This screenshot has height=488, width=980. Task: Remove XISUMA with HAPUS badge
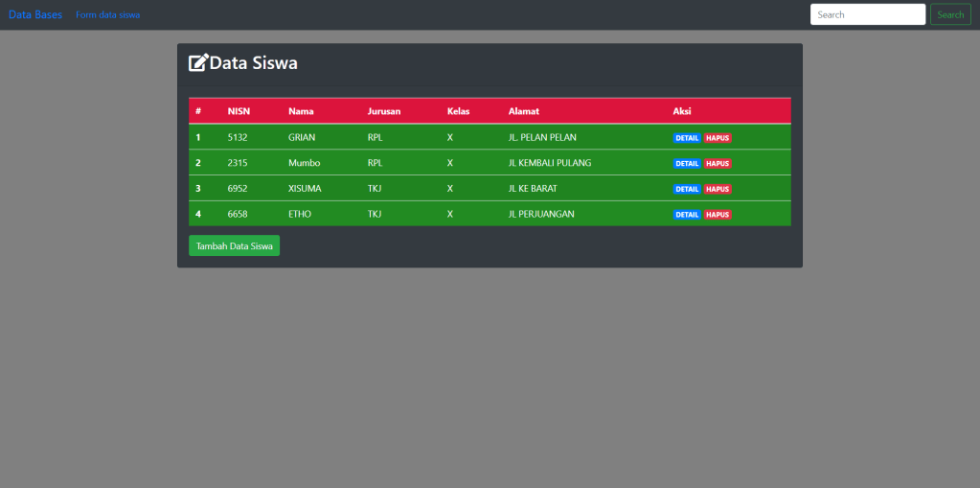[x=718, y=189]
